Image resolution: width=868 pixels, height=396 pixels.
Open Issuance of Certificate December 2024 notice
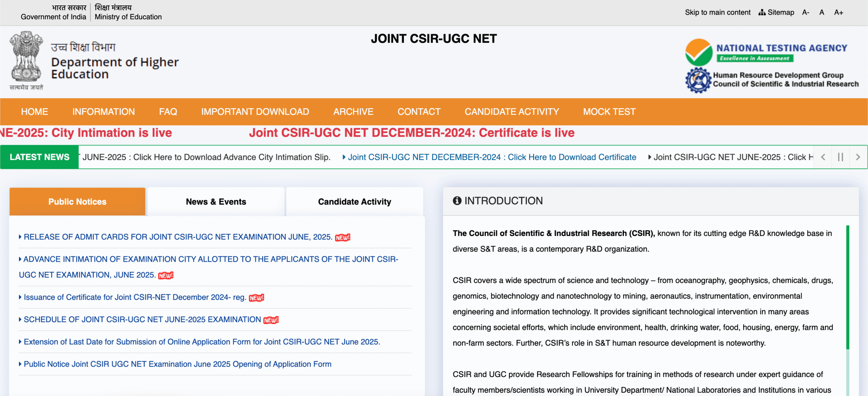135,297
